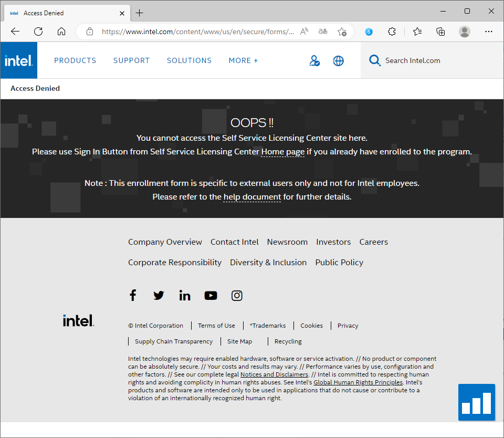Image resolution: width=504 pixels, height=438 pixels.
Task: Open Diversity & Inclusion link
Action: pyautogui.click(x=268, y=263)
